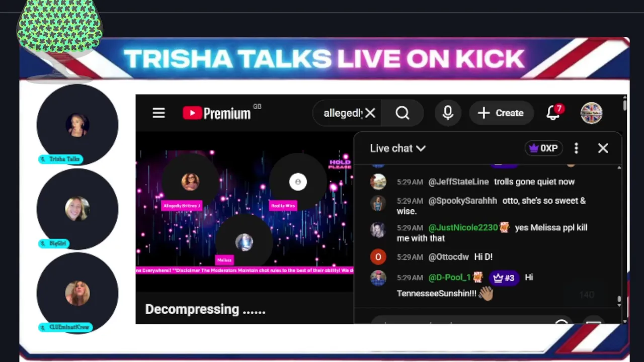The image size is (644, 362).
Task: Click member badge beside @JustNicole2230
Action: (x=504, y=228)
